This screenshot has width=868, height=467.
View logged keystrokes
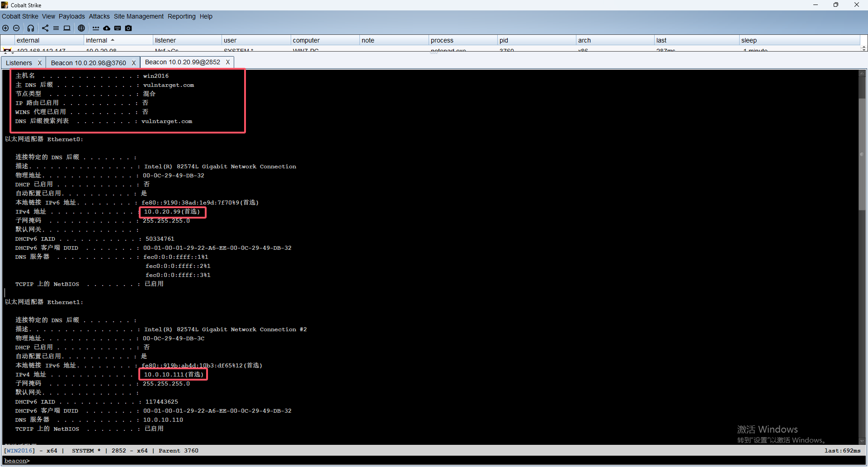tap(118, 28)
